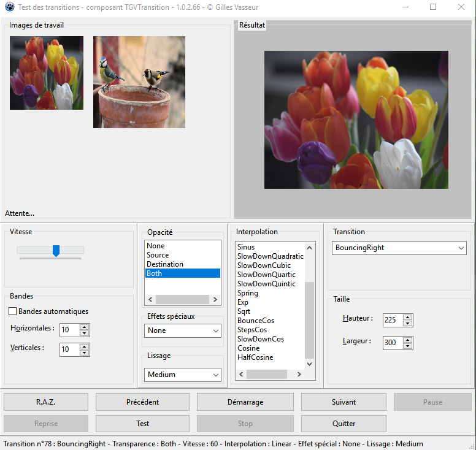Enable the Bandes automatiques checkbox
The width and height of the screenshot is (476, 450).
click(x=13, y=311)
